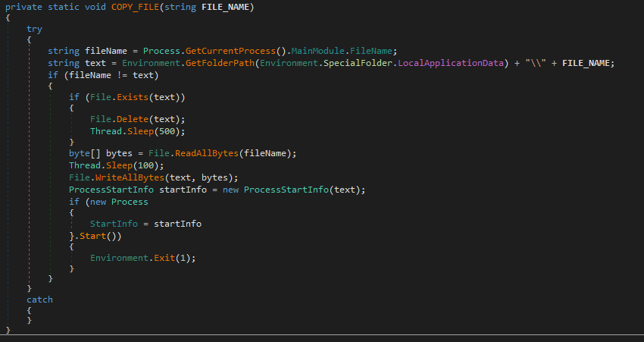The height and width of the screenshot is (342, 644).
Task: Click Environment in the Environment.Exit line
Action: click(119, 258)
